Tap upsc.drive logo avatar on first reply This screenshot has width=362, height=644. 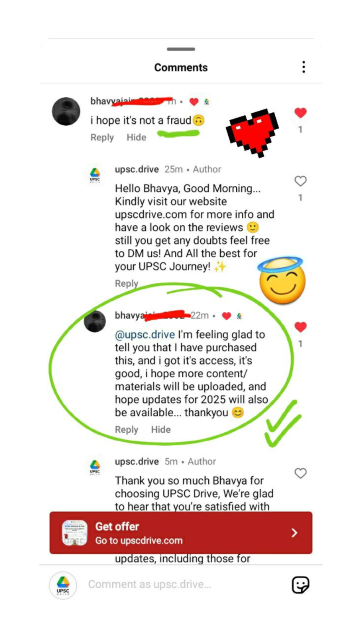[x=95, y=175]
